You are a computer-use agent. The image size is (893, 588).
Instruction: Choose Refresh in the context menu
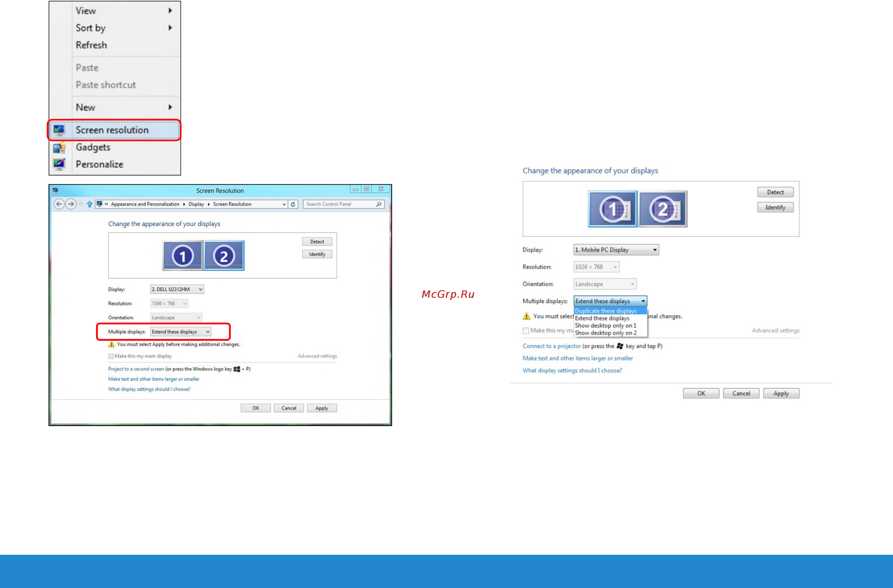(x=115, y=45)
